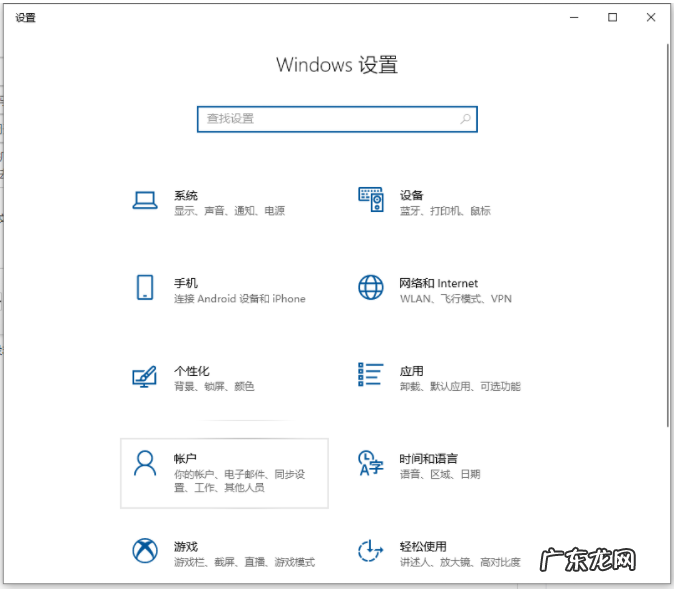Click the search magnifier icon
The width and height of the screenshot is (674, 589).
point(465,119)
